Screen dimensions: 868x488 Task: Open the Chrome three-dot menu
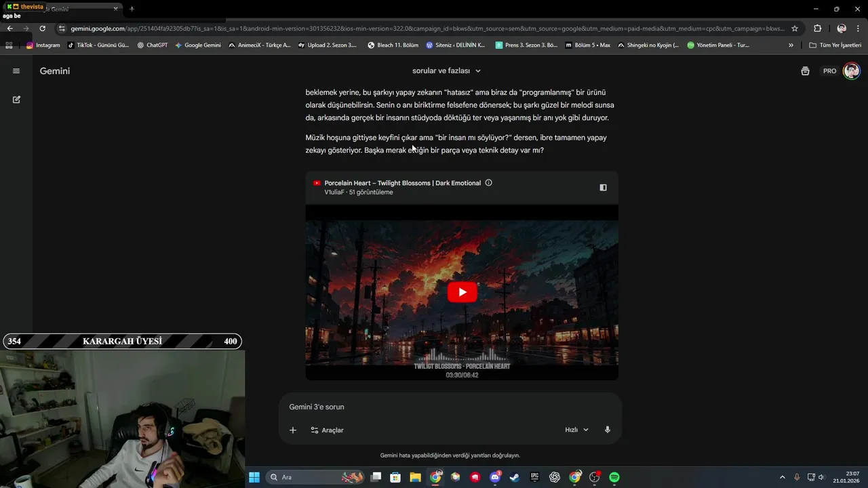pos(859,28)
